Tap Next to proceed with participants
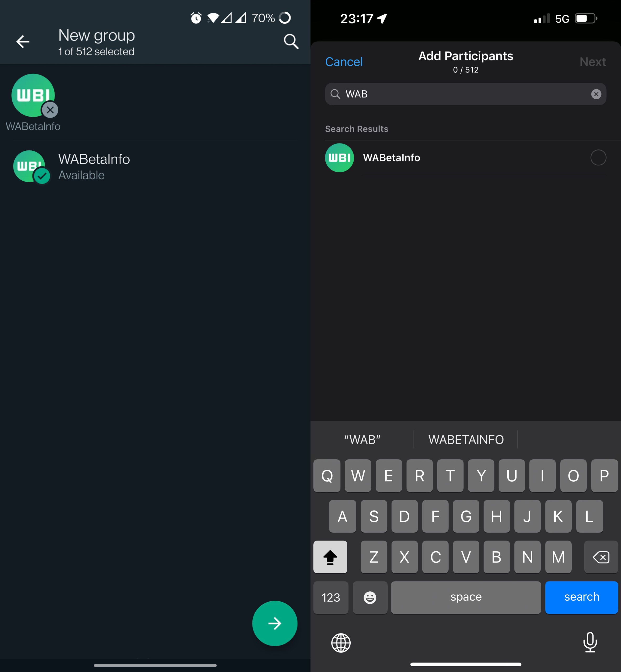621x672 pixels. click(592, 61)
